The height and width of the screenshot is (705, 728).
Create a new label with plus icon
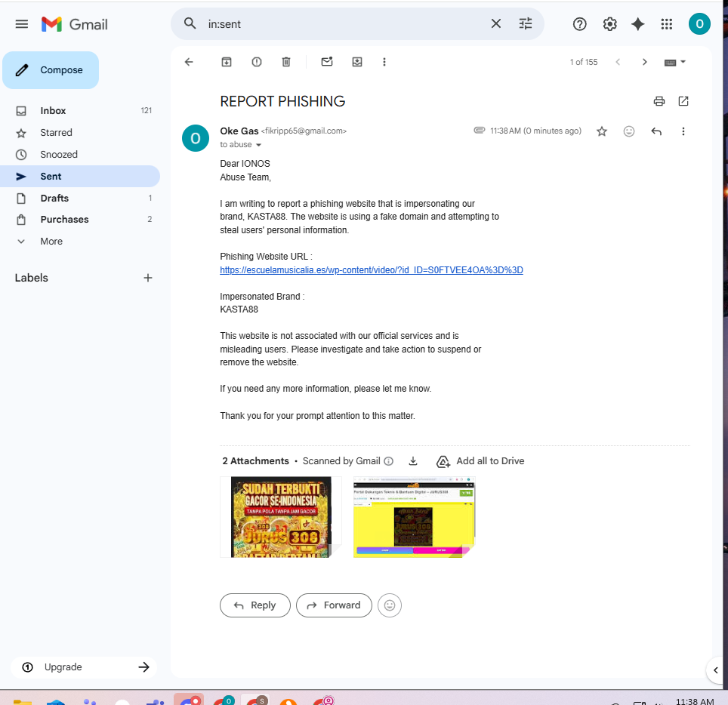pos(148,278)
